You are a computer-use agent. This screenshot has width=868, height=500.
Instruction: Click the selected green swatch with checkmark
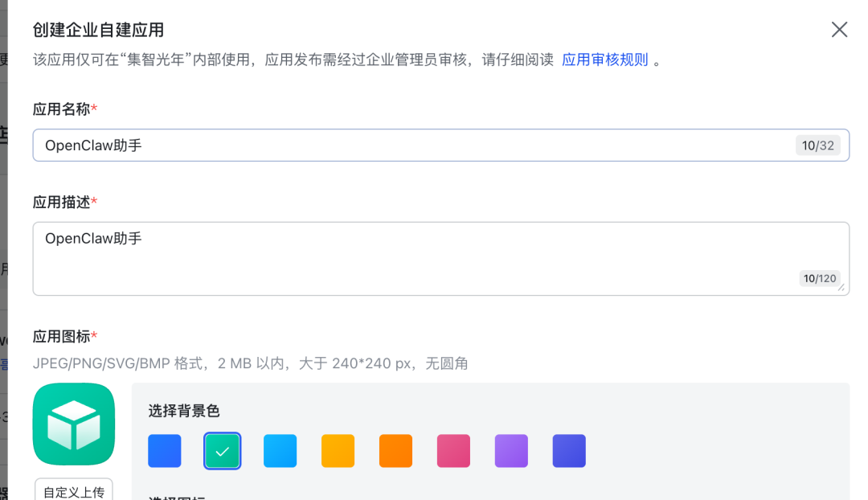pyautogui.click(x=223, y=451)
